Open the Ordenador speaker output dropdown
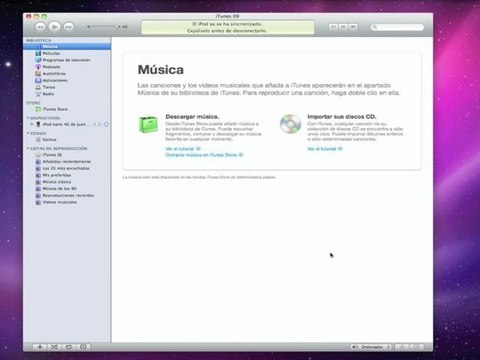Screen dimensions: 480x360 tap(372, 347)
